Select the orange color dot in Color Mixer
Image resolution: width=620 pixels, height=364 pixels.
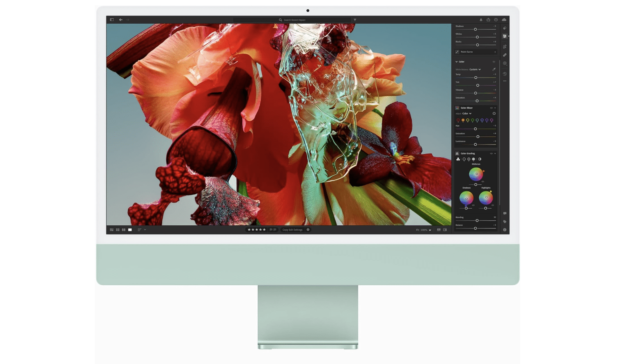coord(463,120)
